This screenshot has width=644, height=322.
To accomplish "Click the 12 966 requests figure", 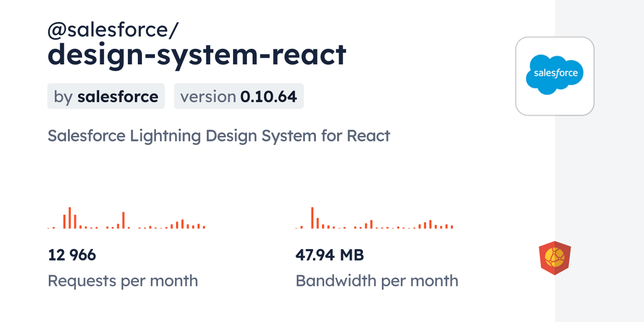I will (72, 255).
